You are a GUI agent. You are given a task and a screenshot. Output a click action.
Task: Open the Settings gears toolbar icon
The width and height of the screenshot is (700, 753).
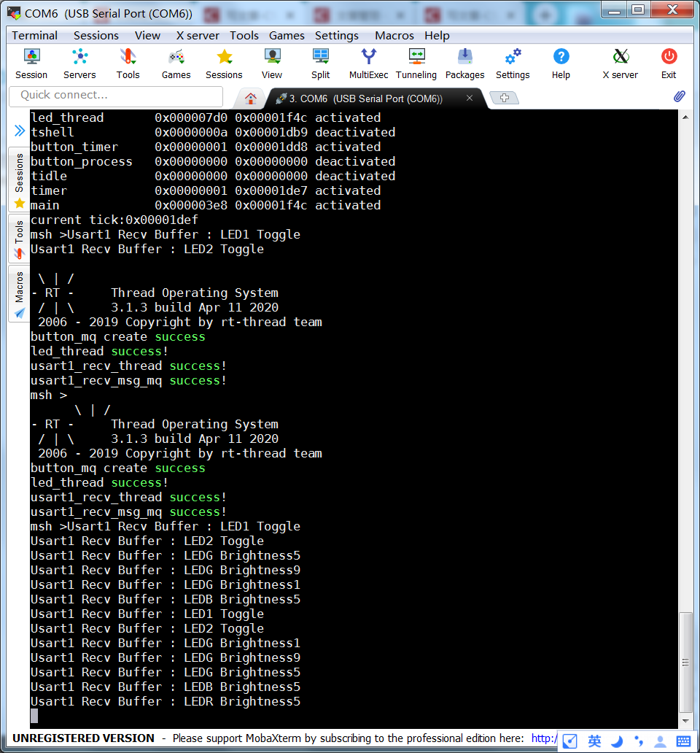[513, 63]
